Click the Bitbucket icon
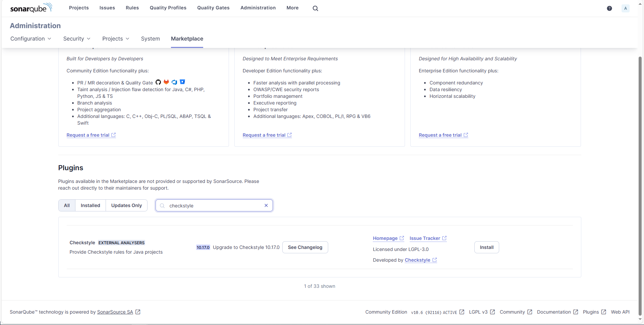This screenshot has width=644, height=325. [182, 82]
